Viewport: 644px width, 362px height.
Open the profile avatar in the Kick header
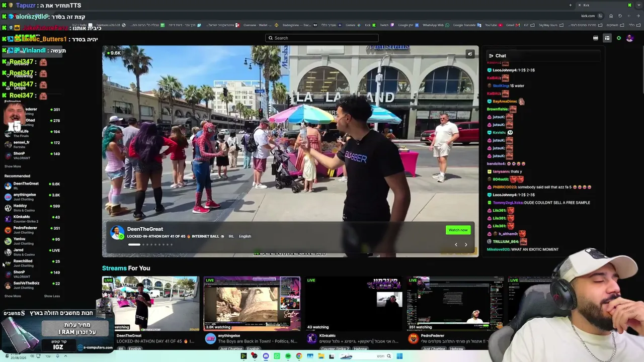pyautogui.click(x=629, y=38)
